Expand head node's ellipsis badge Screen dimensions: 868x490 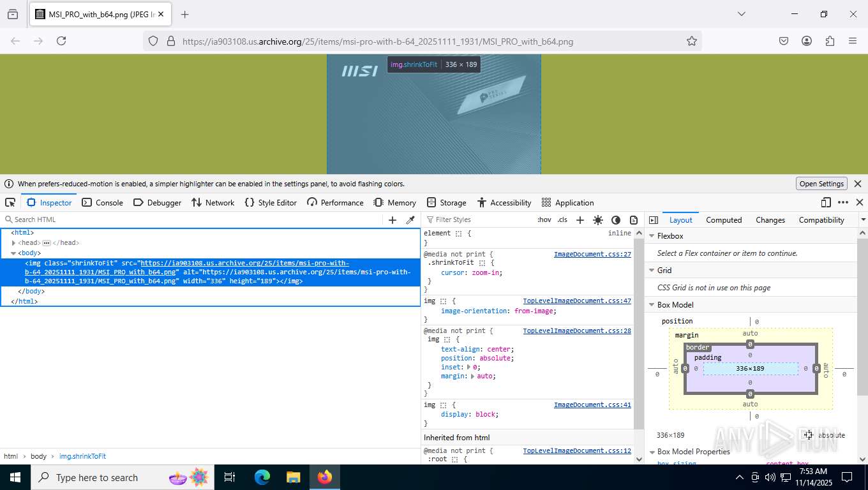click(x=47, y=243)
